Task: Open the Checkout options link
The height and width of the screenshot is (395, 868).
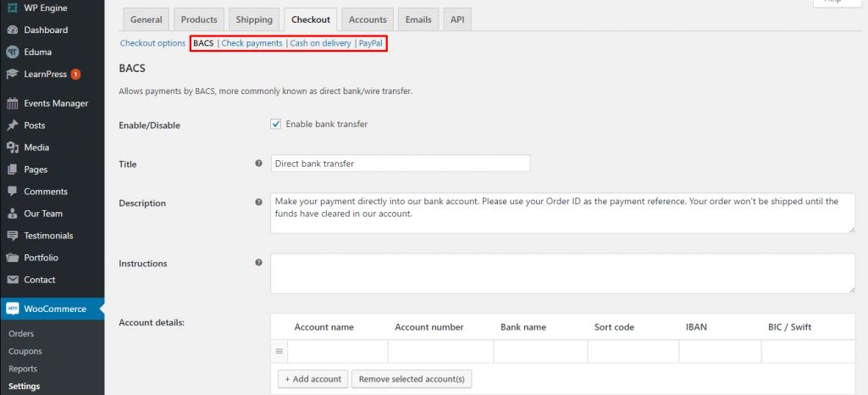Action: pyautogui.click(x=152, y=43)
